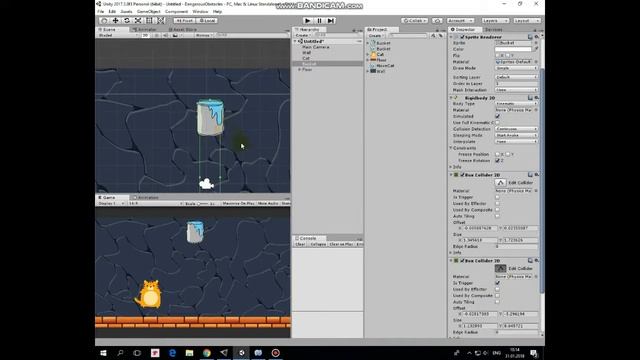The image size is (640, 360).
Task: Open Sprite object picker circle
Action: click(x=536, y=43)
